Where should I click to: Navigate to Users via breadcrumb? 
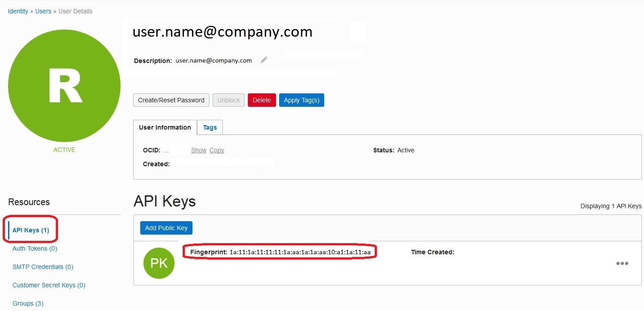(x=43, y=11)
